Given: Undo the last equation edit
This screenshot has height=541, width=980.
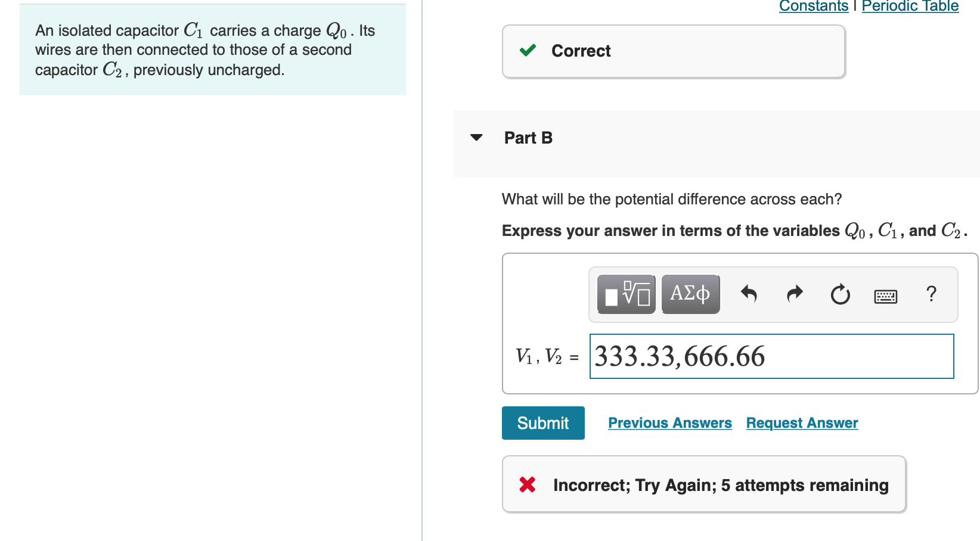Looking at the screenshot, I should click(x=749, y=294).
